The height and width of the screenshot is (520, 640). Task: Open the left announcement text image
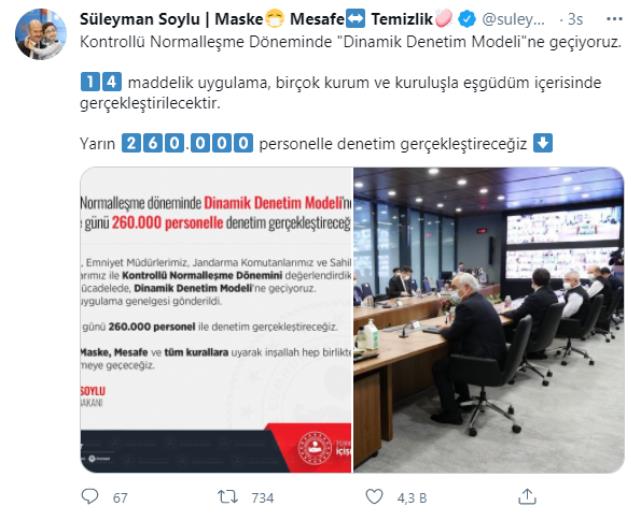click(x=216, y=320)
